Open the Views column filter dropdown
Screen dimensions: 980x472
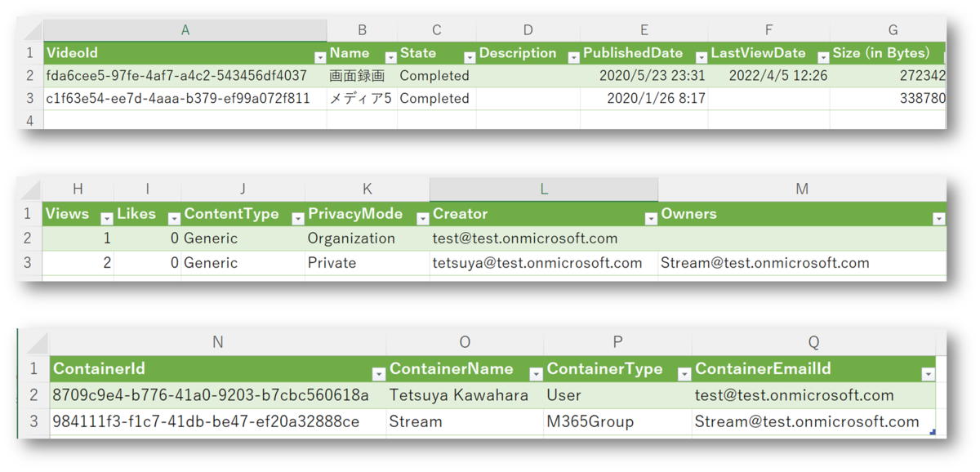click(106, 219)
